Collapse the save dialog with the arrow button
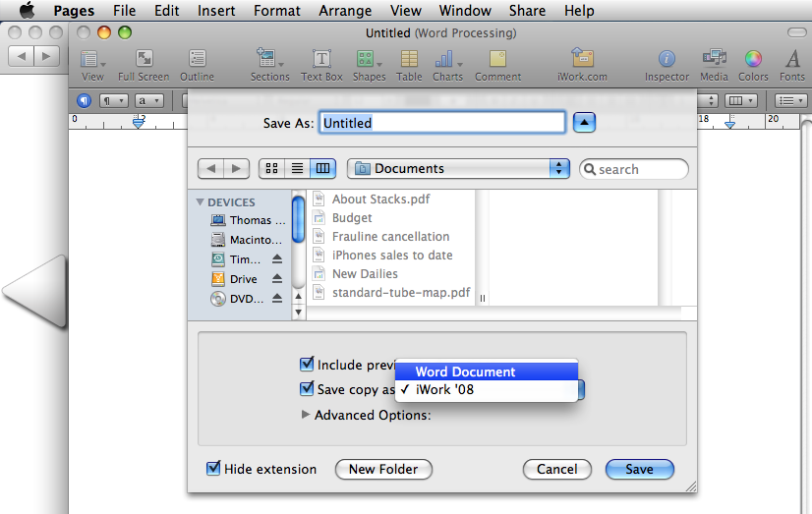This screenshot has height=514, width=812. (584, 123)
